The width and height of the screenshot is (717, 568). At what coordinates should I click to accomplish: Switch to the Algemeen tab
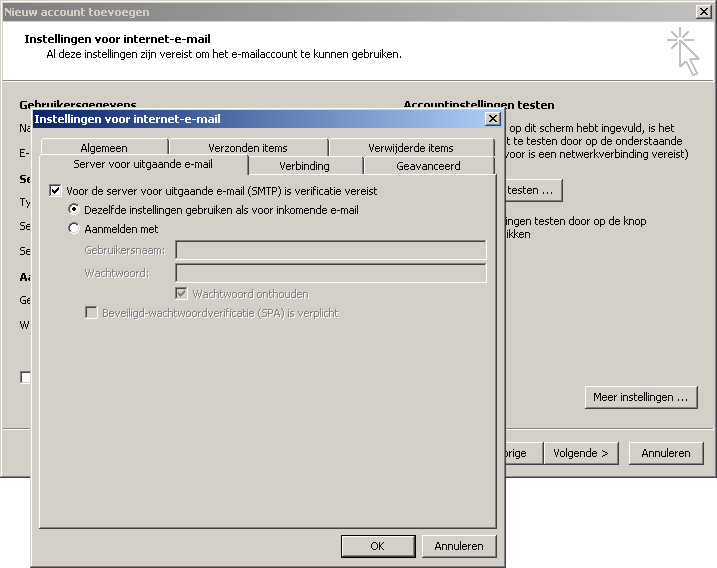click(105, 148)
